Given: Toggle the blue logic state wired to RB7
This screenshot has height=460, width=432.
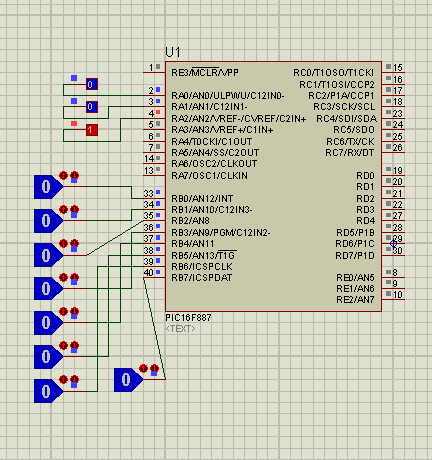Looking at the screenshot, I should (x=128, y=380).
